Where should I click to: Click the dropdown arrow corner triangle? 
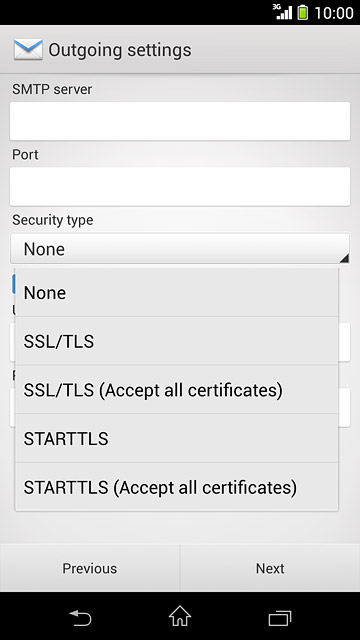(x=344, y=258)
